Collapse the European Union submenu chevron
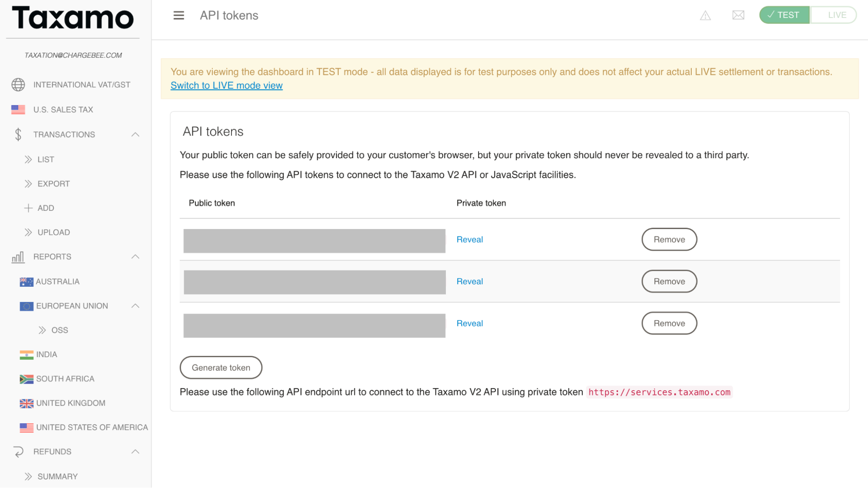Screen dimensions: 868x488 [135, 306]
